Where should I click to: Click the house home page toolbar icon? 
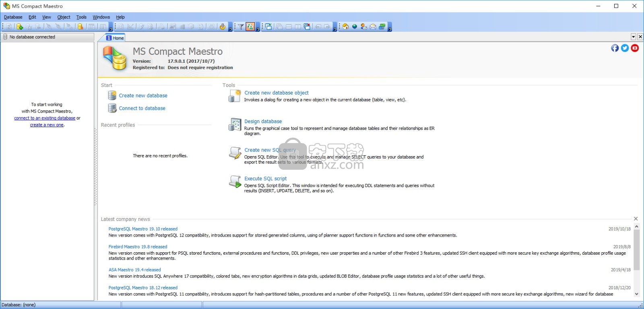point(345,27)
